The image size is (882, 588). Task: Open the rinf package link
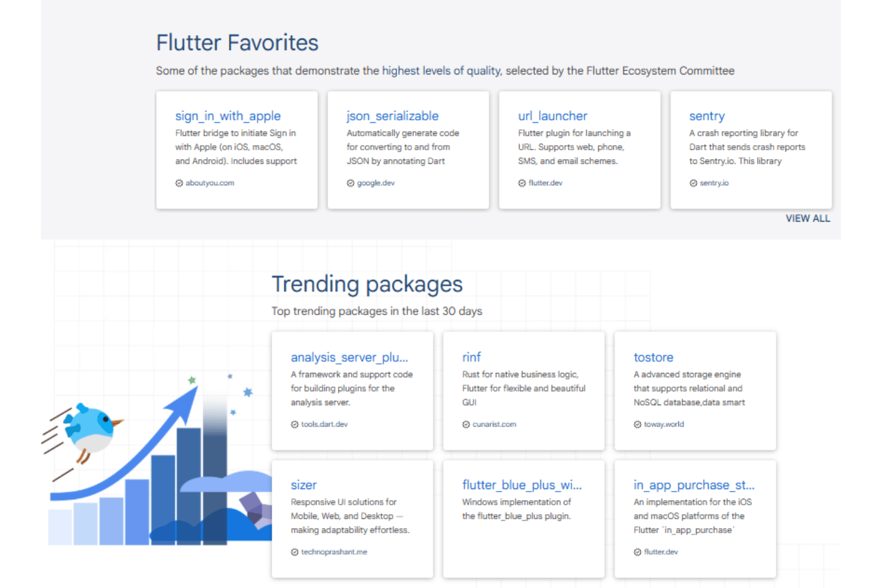pyautogui.click(x=471, y=357)
